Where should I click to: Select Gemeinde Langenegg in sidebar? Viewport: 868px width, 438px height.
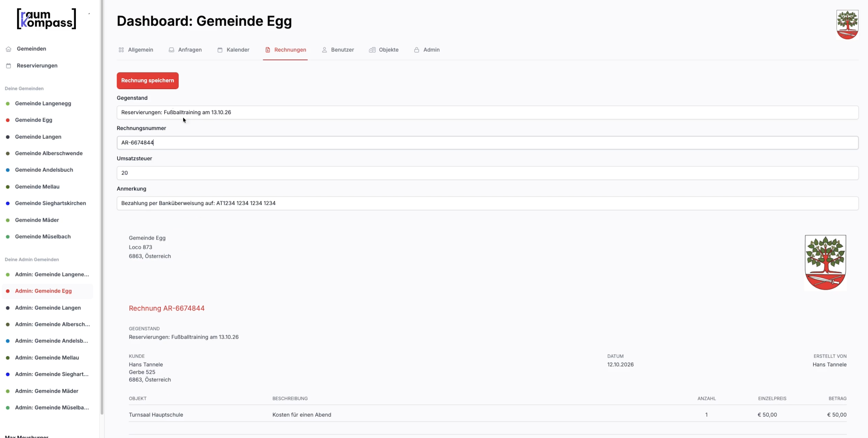43,103
